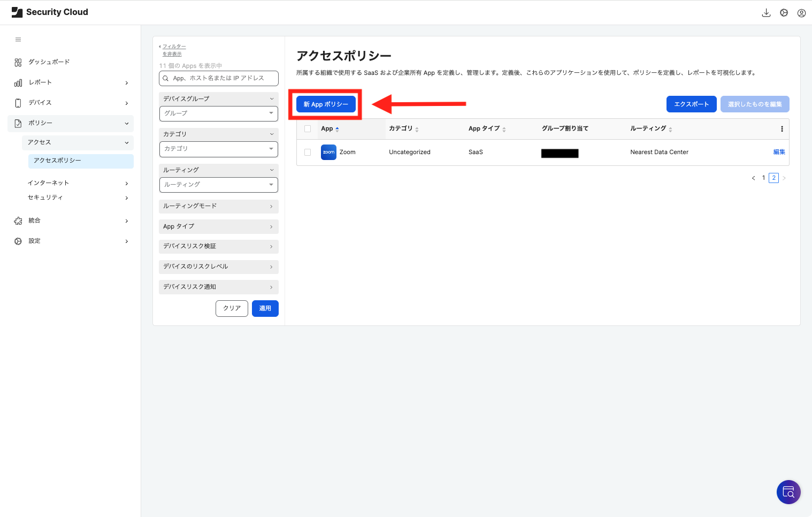Collapse the ルーティング filter section header

pos(219,170)
